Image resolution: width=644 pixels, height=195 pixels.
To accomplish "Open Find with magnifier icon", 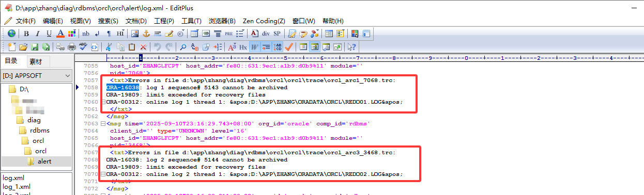I will [x=183, y=47].
